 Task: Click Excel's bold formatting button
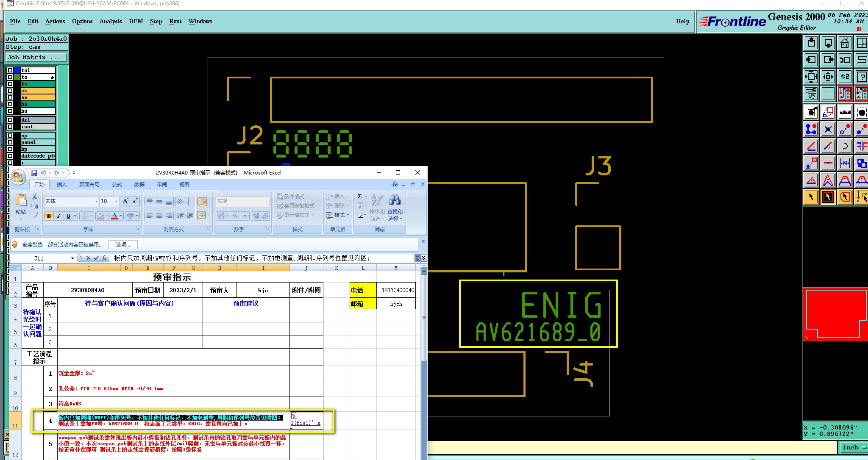pyautogui.click(x=49, y=216)
